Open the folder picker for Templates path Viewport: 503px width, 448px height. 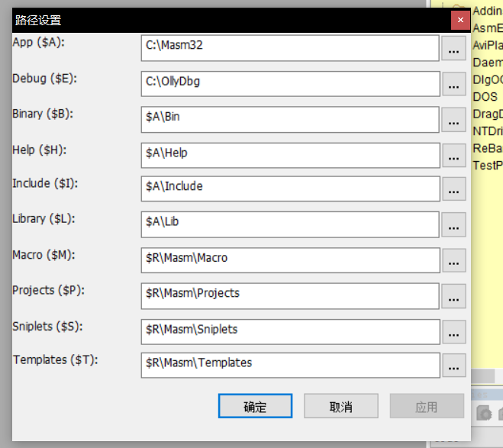coord(454,366)
